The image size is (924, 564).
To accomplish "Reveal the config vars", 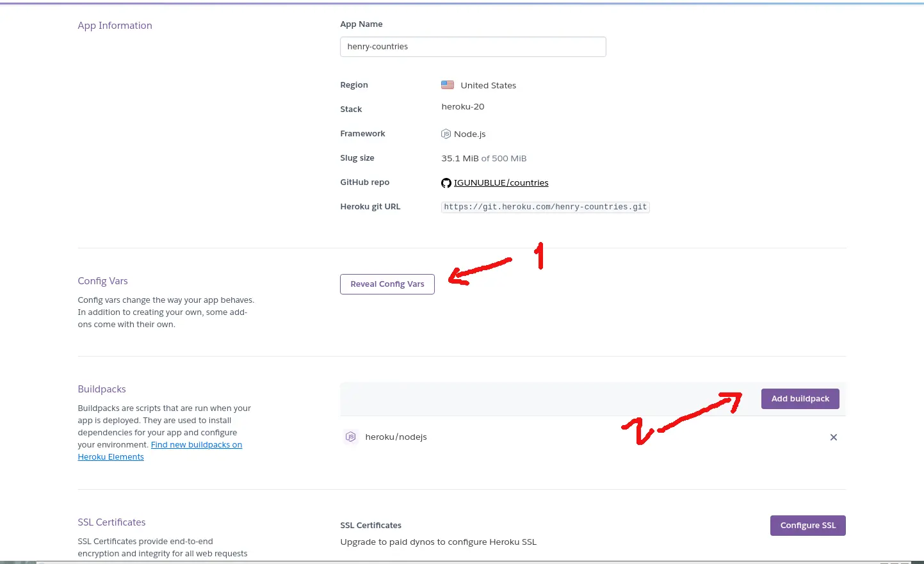I will click(x=387, y=284).
